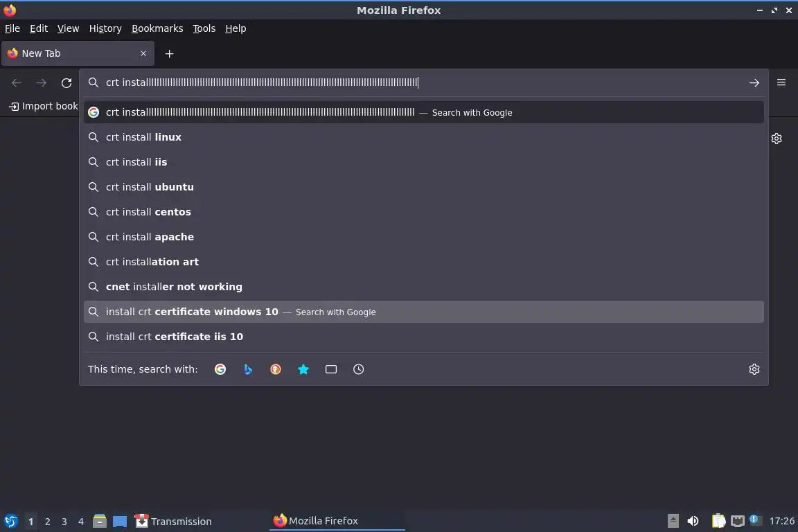
Task: Open the file manager taskbar icon
Action: point(100,521)
